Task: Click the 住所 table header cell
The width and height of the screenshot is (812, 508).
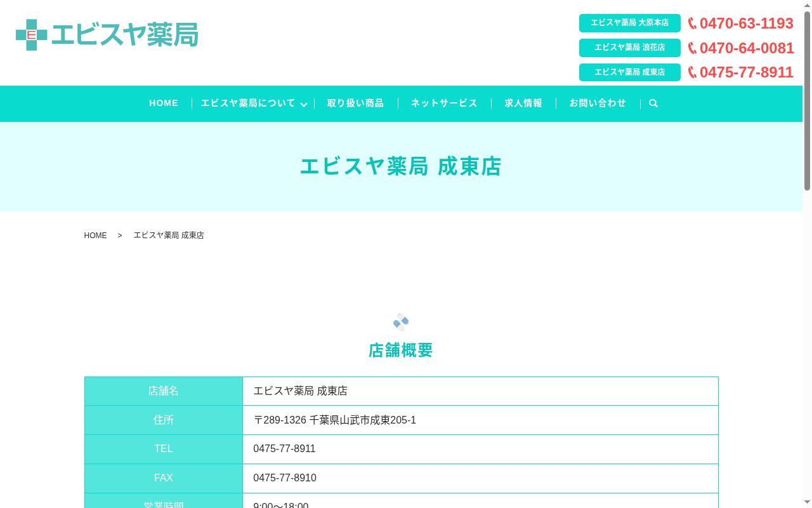Action: (164, 420)
